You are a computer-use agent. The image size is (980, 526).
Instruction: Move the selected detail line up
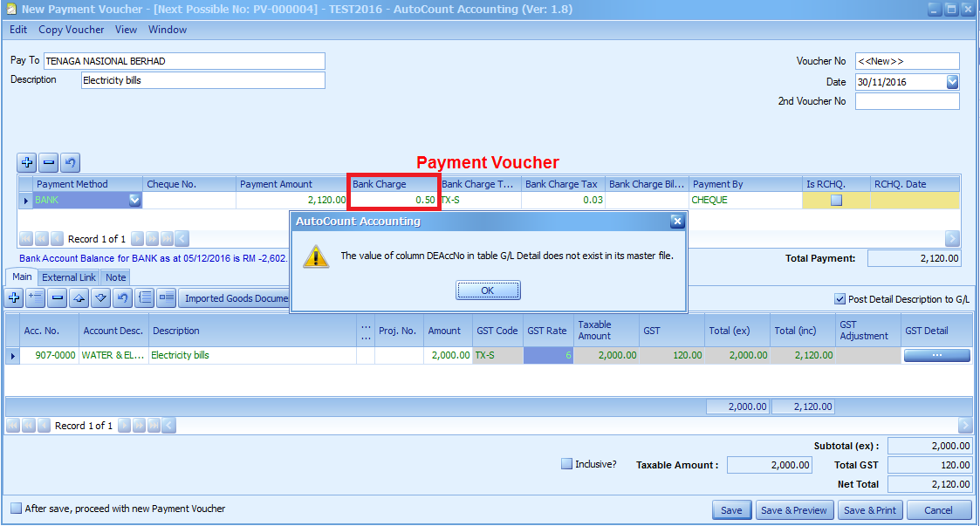pos(79,297)
